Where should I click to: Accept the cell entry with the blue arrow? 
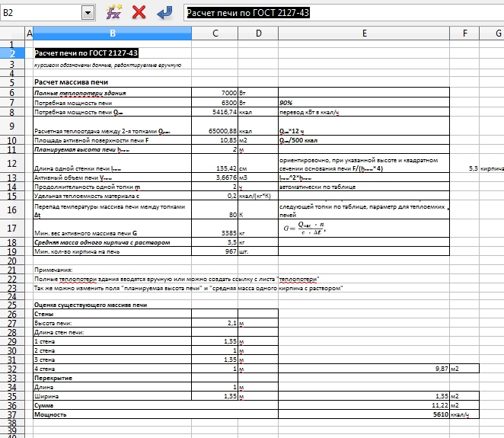coord(164,13)
